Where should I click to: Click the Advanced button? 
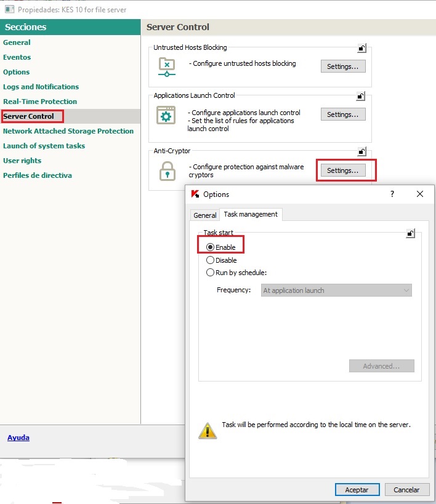click(x=382, y=366)
